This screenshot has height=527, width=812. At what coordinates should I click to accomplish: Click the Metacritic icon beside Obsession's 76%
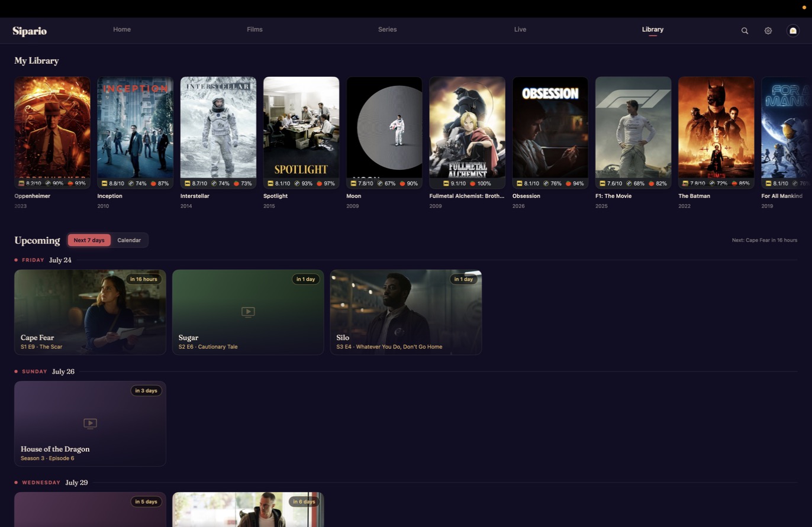coord(546,183)
